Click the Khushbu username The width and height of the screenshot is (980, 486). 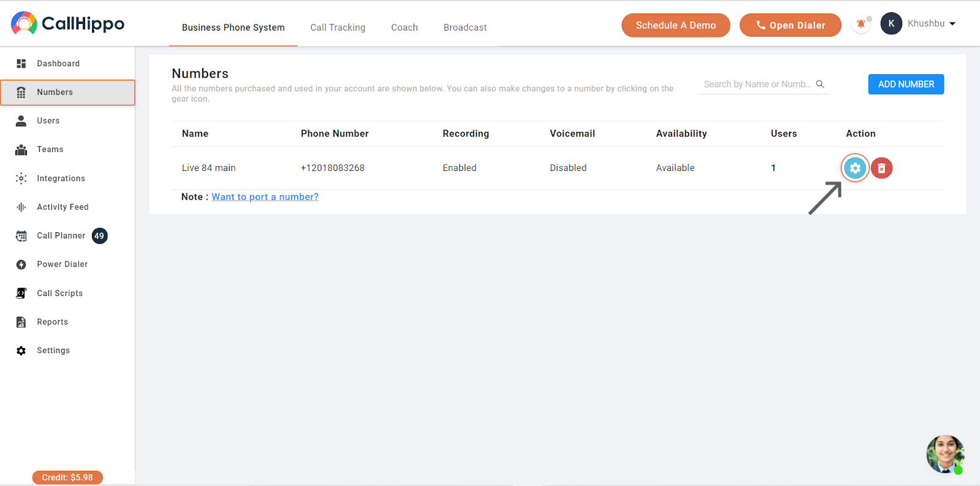[x=926, y=23]
